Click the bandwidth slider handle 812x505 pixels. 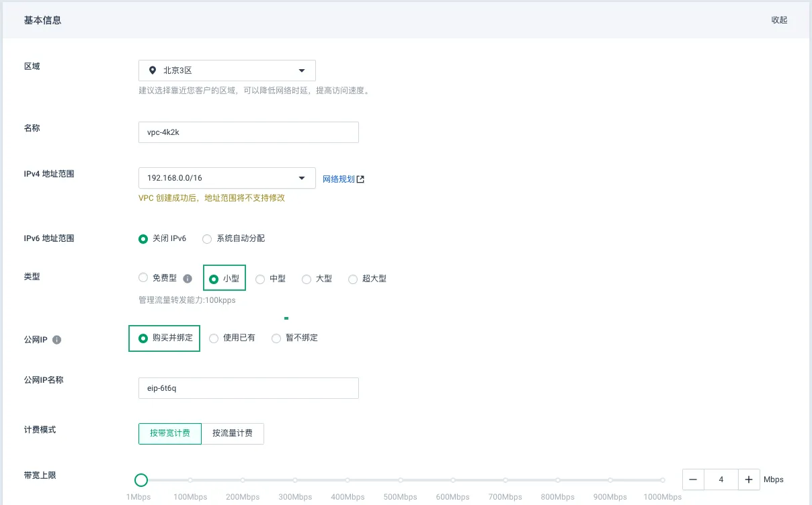click(141, 479)
